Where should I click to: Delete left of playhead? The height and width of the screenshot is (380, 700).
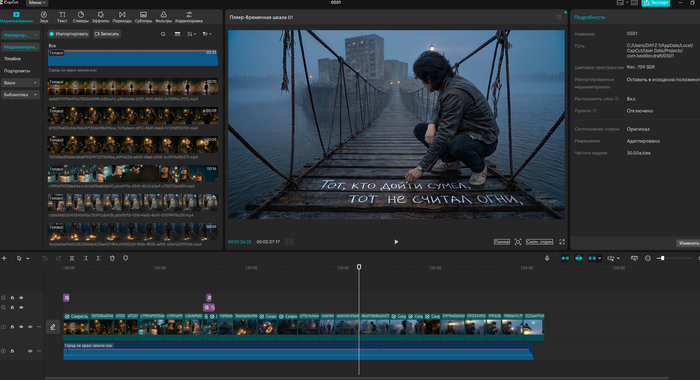85,258
